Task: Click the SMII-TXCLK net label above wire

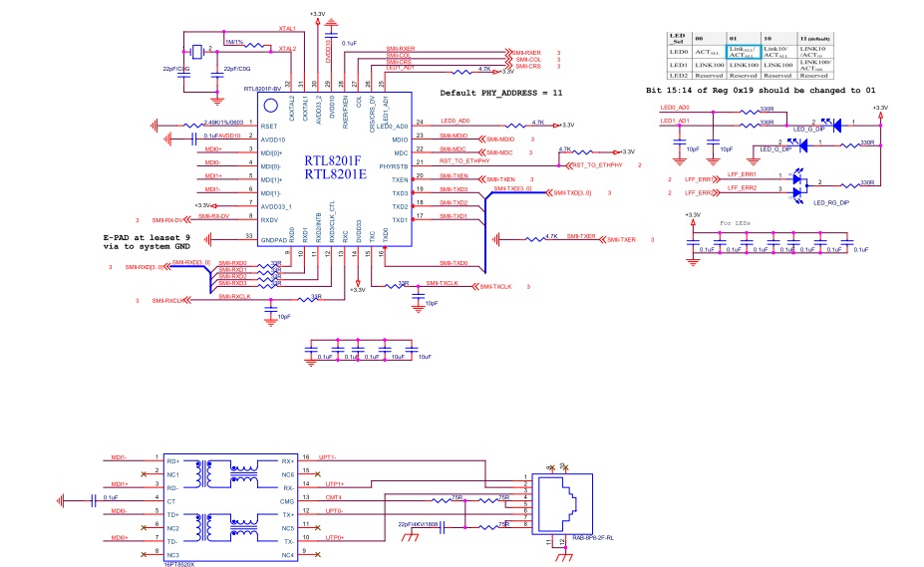Action: pyautogui.click(x=442, y=283)
